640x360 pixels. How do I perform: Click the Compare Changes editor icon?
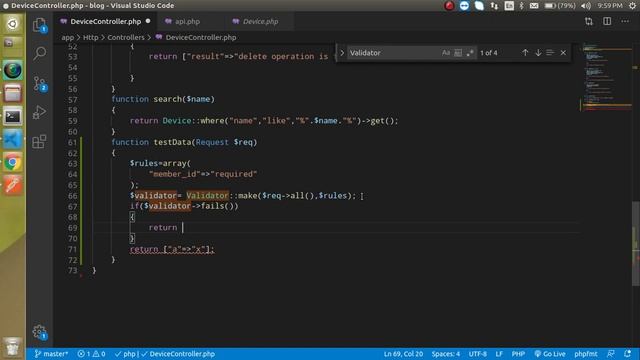pyautogui.click(x=589, y=21)
